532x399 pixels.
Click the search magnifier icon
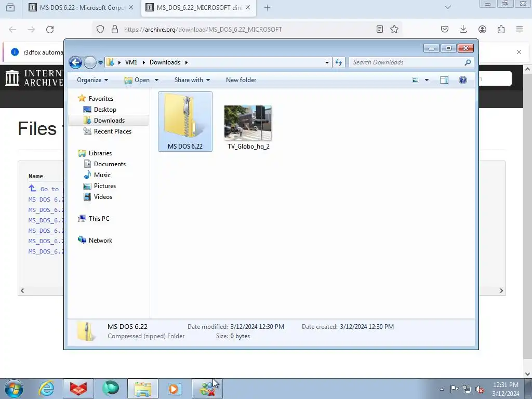pyautogui.click(x=468, y=62)
